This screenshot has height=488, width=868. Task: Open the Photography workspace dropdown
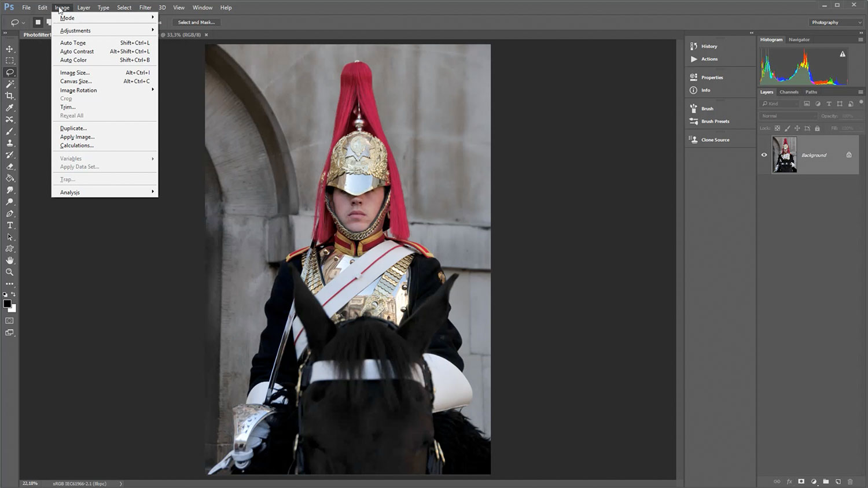[x=836, y=23]
